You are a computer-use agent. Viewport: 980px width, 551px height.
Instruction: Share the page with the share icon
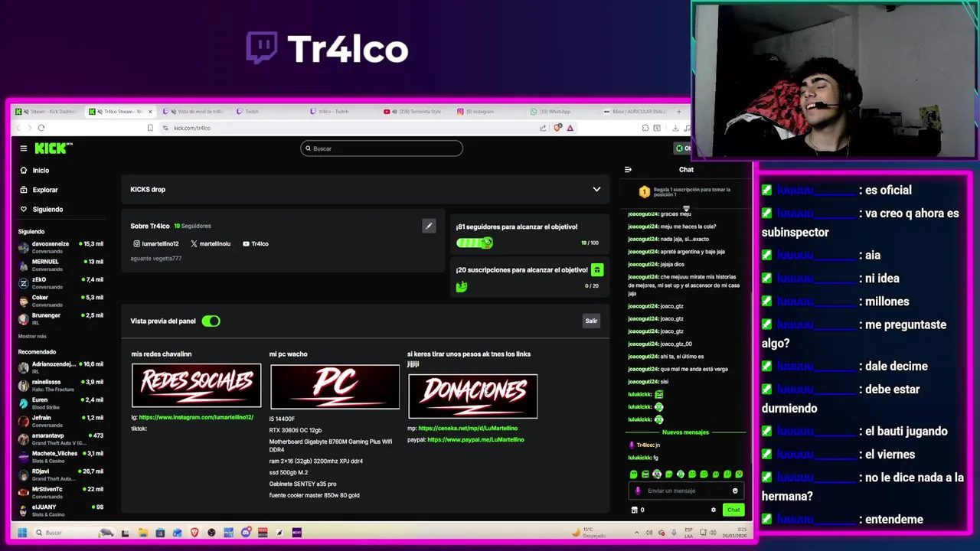click(543, 128)
